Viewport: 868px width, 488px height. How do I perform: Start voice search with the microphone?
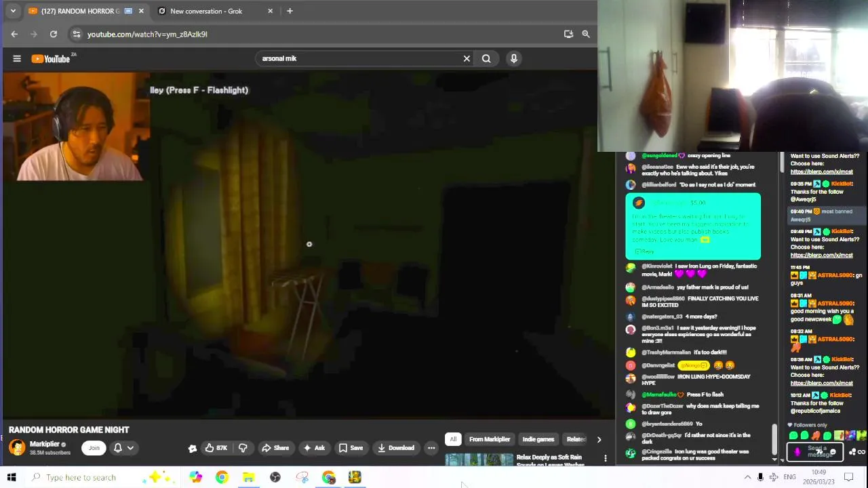click(x=514, y=58)
